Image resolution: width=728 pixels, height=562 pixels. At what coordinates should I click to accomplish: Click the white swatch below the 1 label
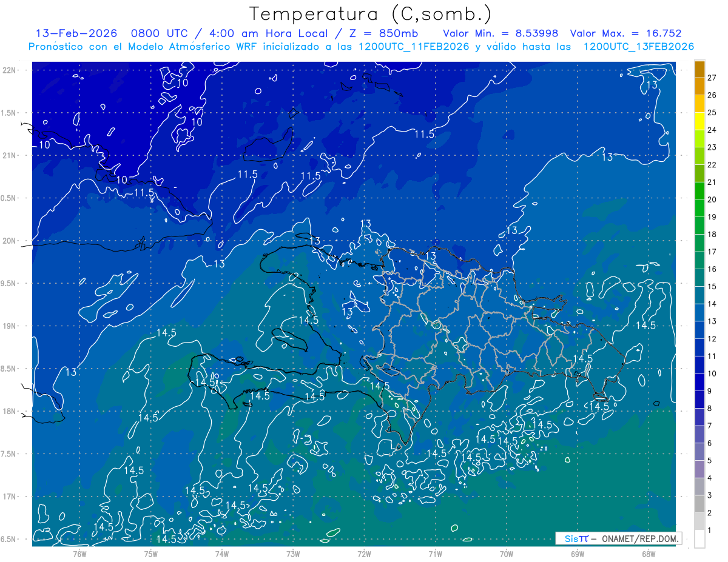click(699, 539)
